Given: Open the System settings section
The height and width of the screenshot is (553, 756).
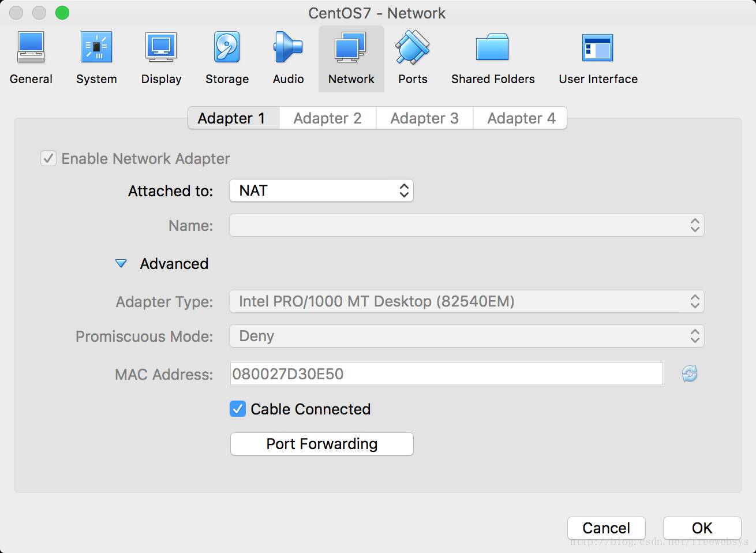Looking at the screenshot, I should 96,58.
